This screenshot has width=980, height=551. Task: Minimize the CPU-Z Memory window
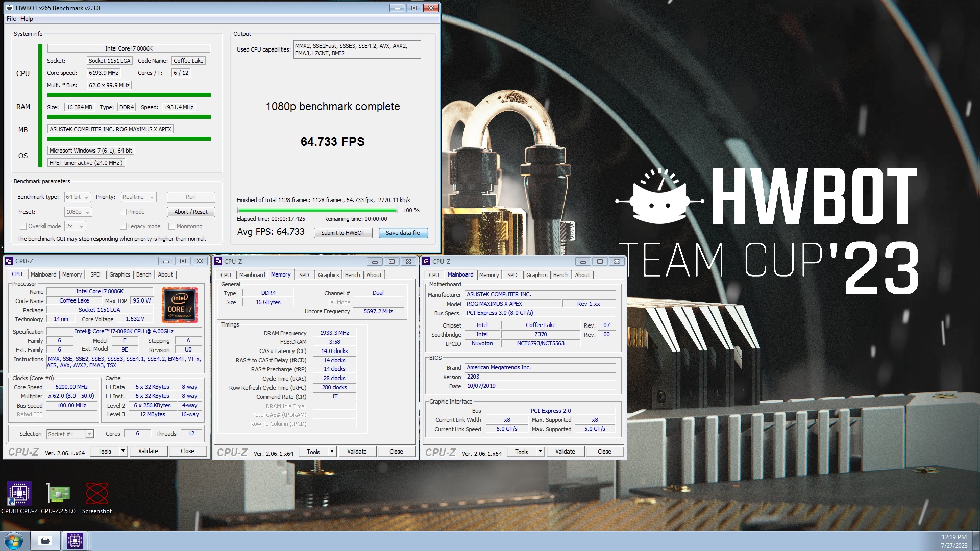pos(375,261)
